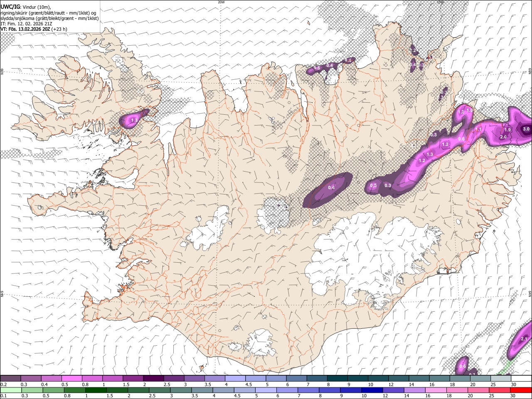Click the '0.1' rain scale legend label
The height and width of the screenshot is (399, 532).
(3, 396)
